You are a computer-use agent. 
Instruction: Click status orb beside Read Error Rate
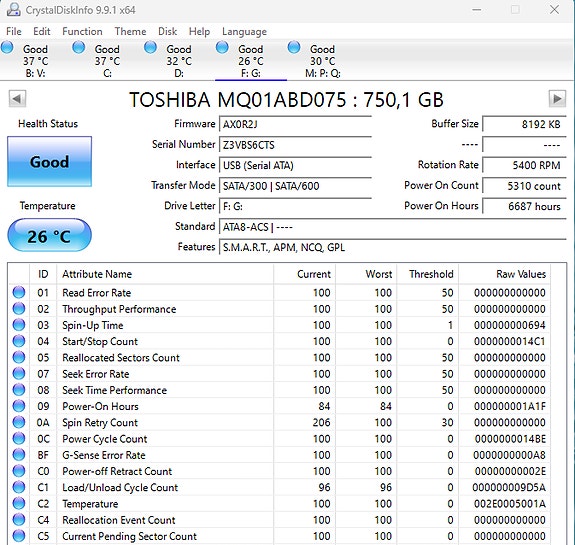(x=19, y=292)
